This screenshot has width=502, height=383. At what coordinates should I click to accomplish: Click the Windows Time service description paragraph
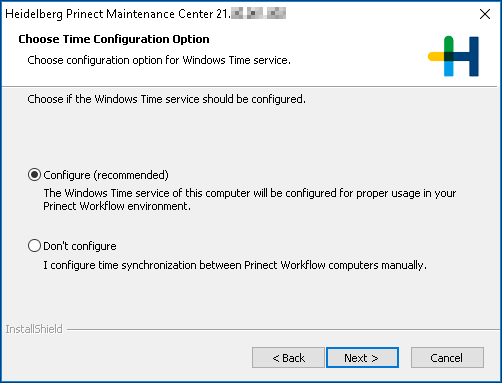point(250,200)
